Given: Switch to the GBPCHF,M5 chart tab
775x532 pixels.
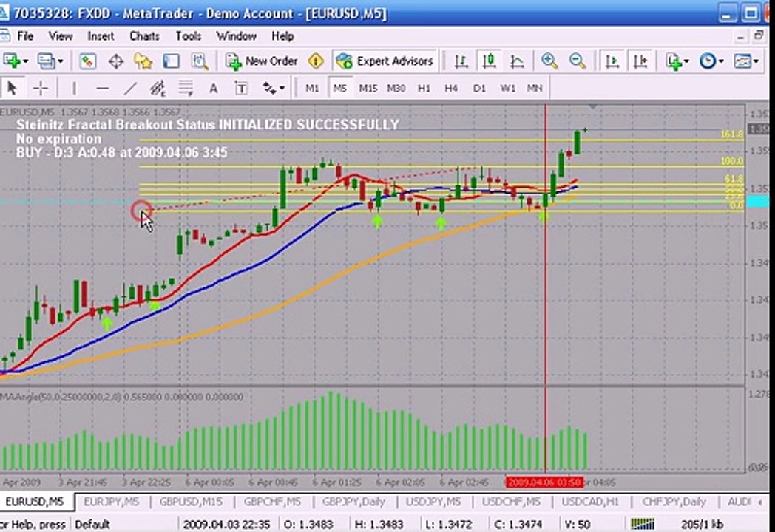Looking at the screenshot, I should [x=272, y=502].
